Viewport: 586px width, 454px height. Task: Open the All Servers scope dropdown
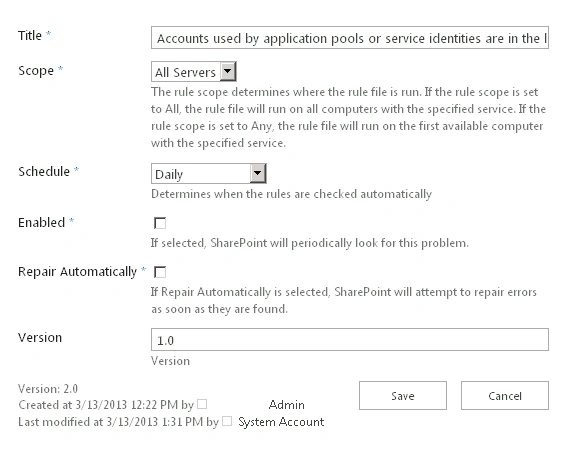pyautogui.click(x=194, y=72)
